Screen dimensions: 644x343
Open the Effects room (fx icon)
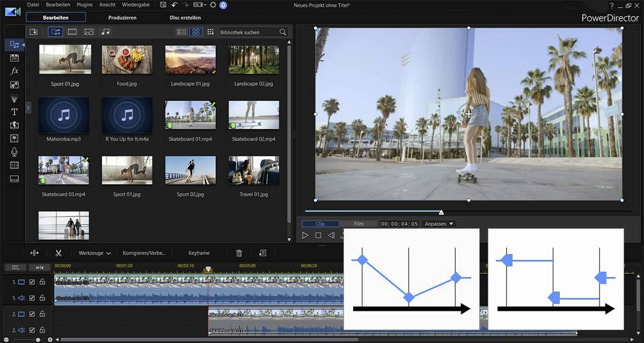(14, 71)
